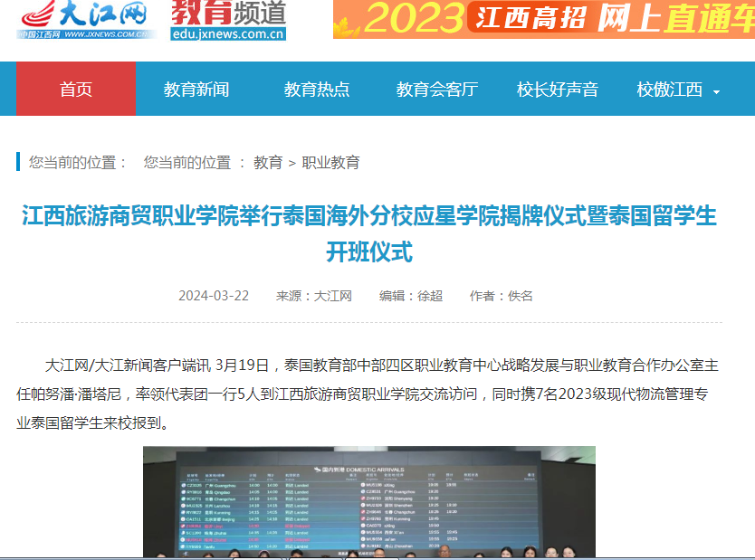The height and width of the screenshot is (560, 755).
Task: Open the 教育会客厅 section
Action: click(x=436, y=90)
